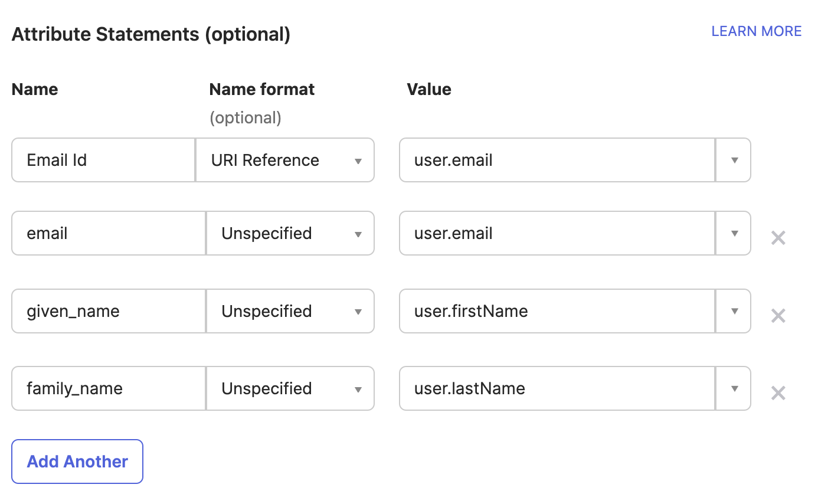The height and width of the screenshot is (504, 818).
Task: Focus the Email Id name field
Action: (x=103, y=160)
